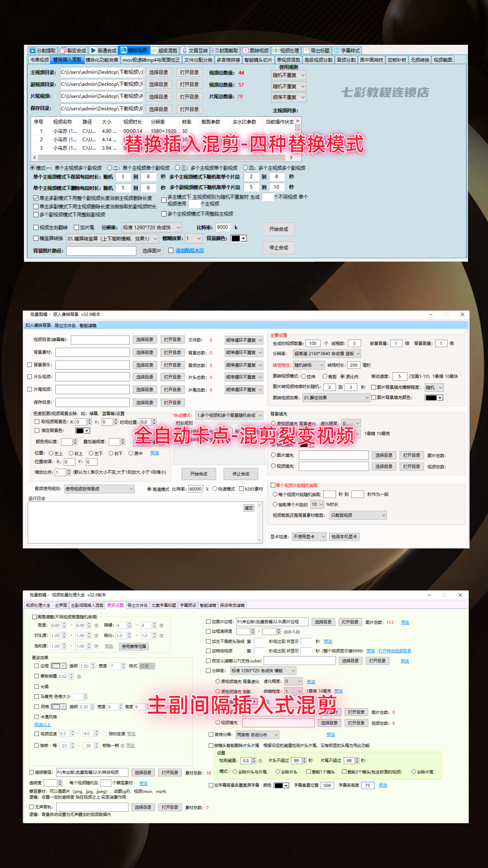The height and width of the screenshot is (868, 488).
Task: Click the 检测本机显卡 button
Action: click(344, 537)
